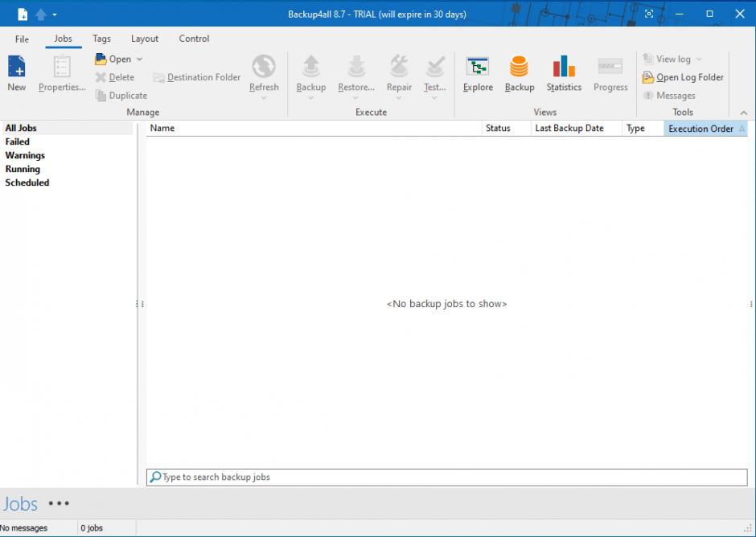Refresh the job list
Screen dimensions: 756x537
point(264,72)
